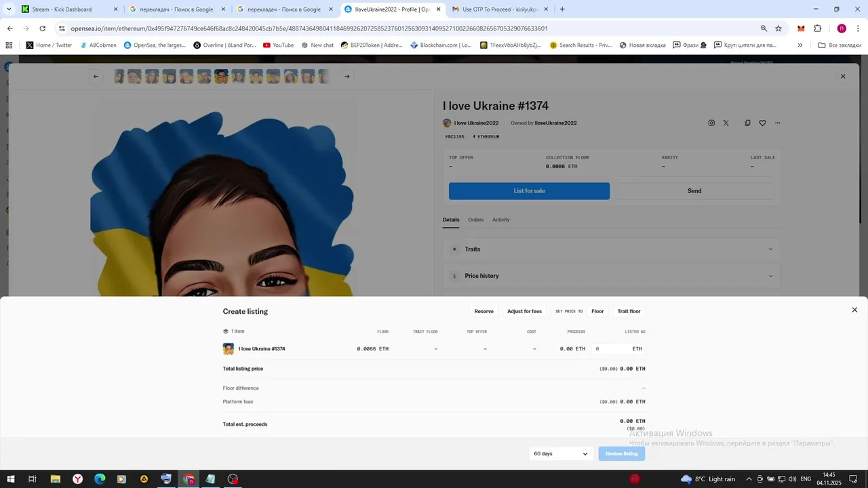The image size is (868, 488).
Task: Click the listed-as ETH price field
Action: 618,349
